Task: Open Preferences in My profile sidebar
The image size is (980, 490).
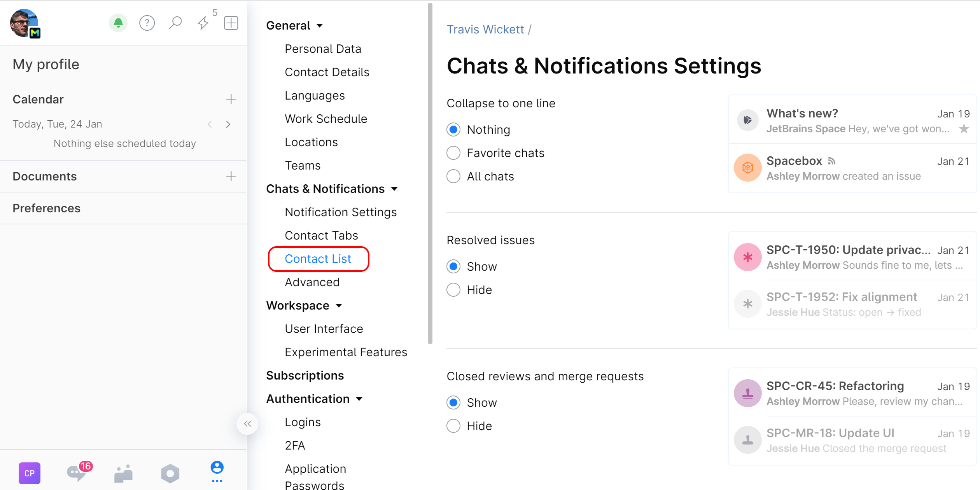Action: pos(46,208)
